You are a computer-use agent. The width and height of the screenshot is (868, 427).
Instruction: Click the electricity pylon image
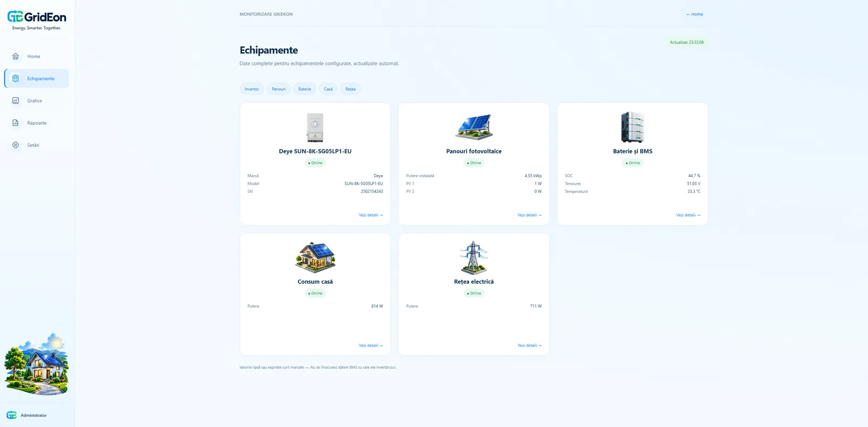pyautogui.click(x=474, y=258)
